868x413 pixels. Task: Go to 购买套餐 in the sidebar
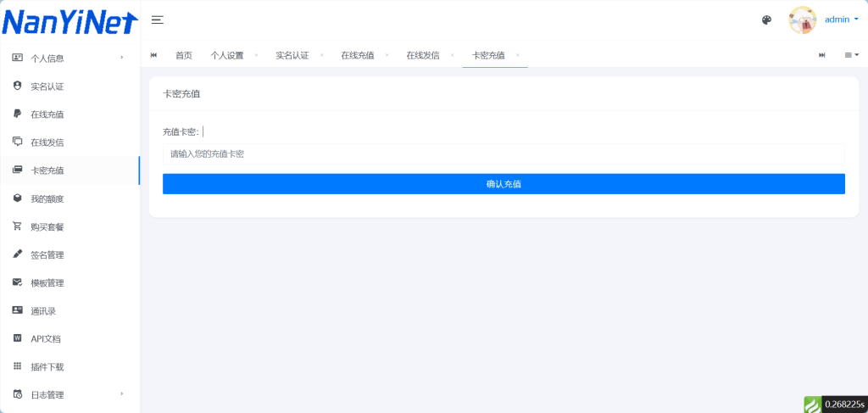47,227
